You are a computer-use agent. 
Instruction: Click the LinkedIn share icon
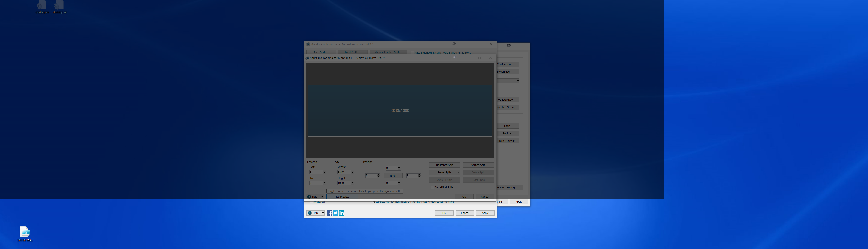tap(342, 213)
